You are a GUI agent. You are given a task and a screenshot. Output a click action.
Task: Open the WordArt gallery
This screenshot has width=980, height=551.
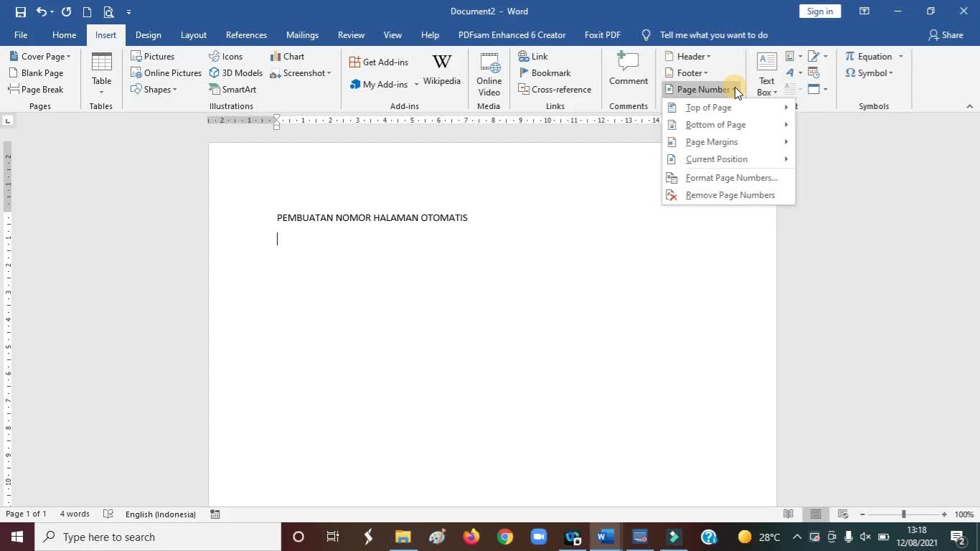793,73
